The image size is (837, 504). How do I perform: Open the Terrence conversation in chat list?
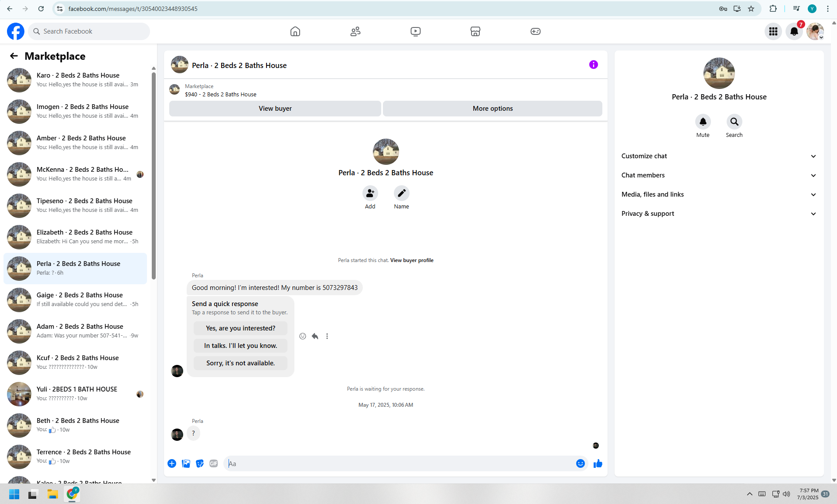click(x=75, y=457)
